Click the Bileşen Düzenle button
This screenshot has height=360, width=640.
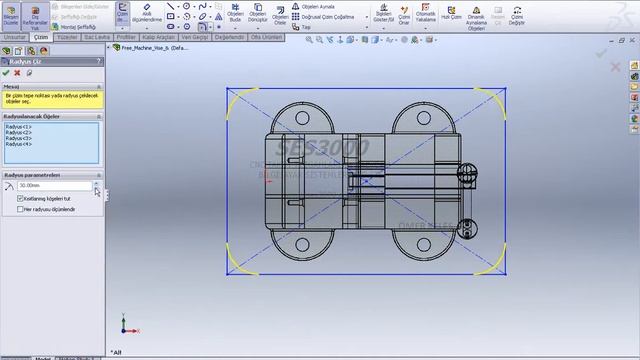(x=11, y=16)
